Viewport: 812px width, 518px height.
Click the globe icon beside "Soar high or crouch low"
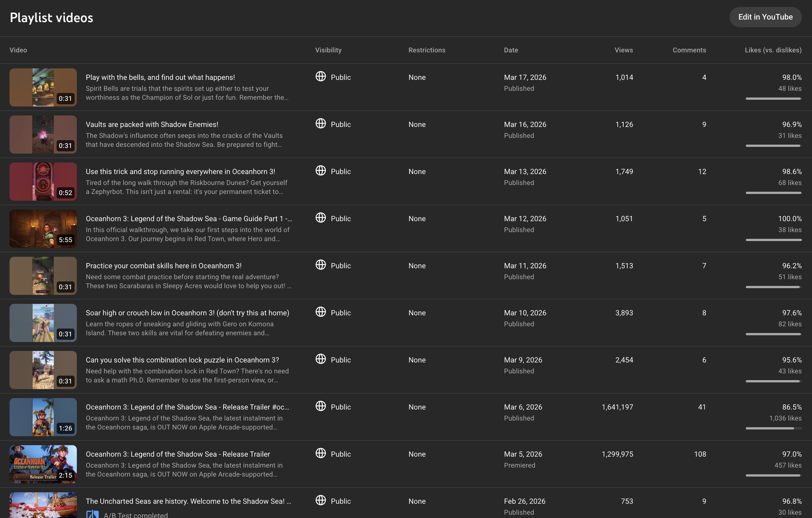(321, 313)
